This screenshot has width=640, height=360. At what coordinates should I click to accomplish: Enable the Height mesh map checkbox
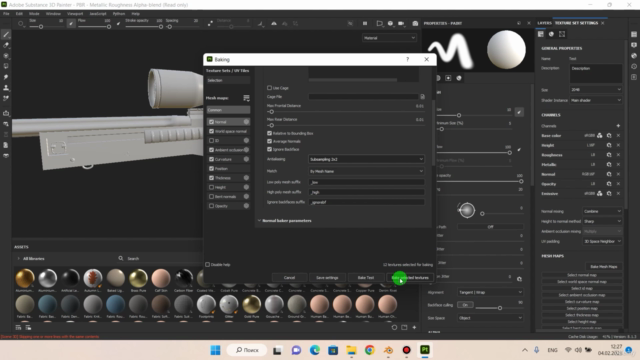pos(211,187)
